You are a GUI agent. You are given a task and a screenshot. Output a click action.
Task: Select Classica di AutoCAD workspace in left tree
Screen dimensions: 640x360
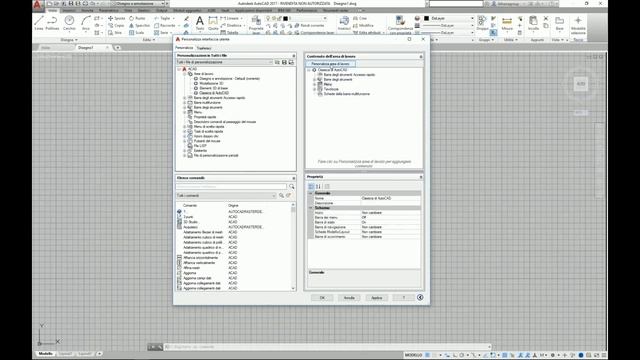click(x=214, y=93)
